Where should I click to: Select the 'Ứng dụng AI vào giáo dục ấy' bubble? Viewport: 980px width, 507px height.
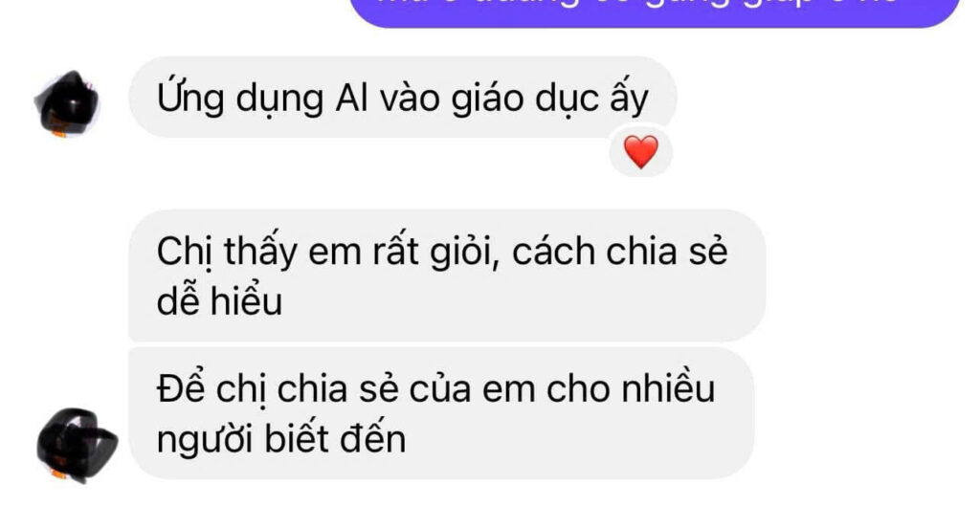pos(403,98)
